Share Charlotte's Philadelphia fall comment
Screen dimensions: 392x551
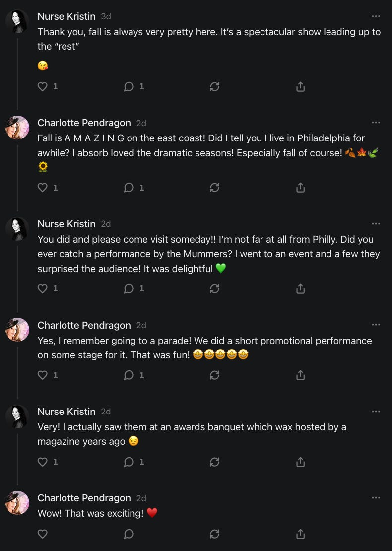coord(300,188)
